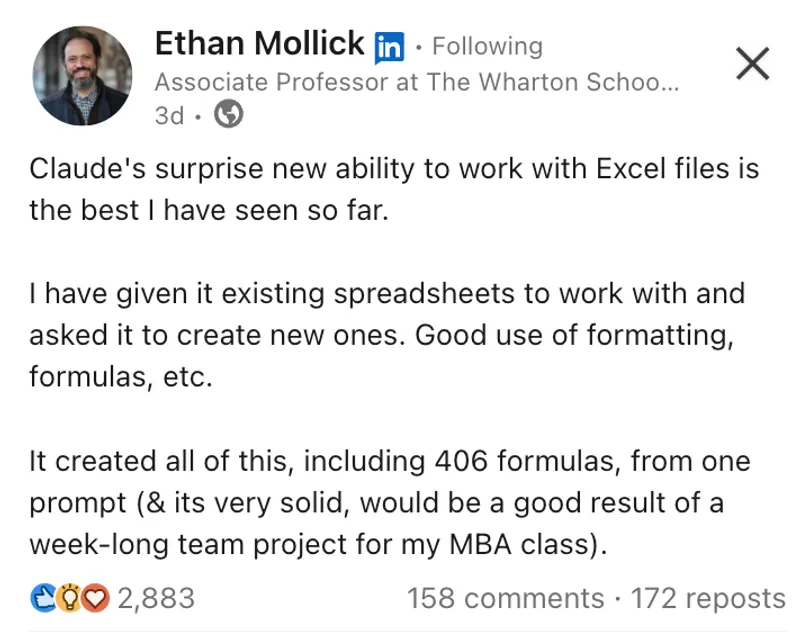View the 172 reposts list
The image size is (800, 632).
(x=710, y=597)
